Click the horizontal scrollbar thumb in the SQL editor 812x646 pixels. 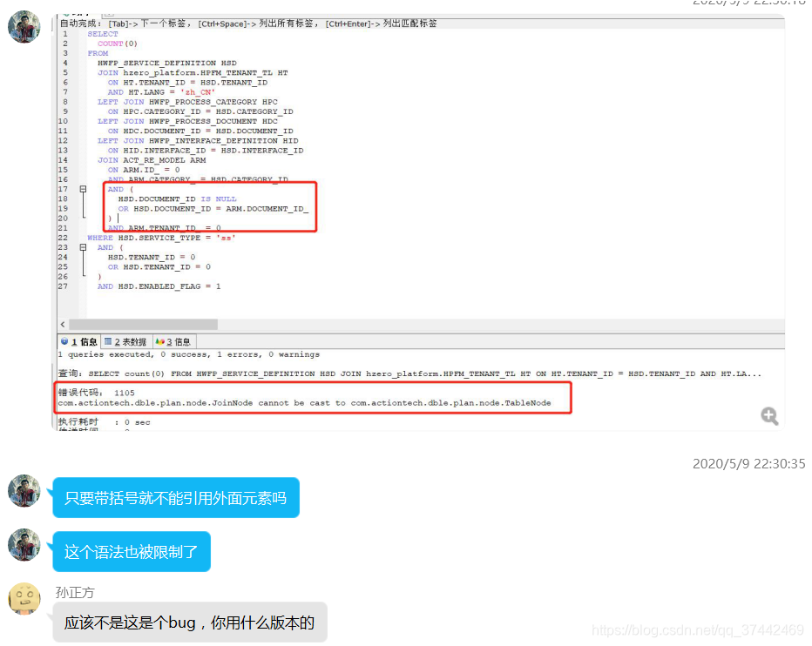tap(144, 325)
